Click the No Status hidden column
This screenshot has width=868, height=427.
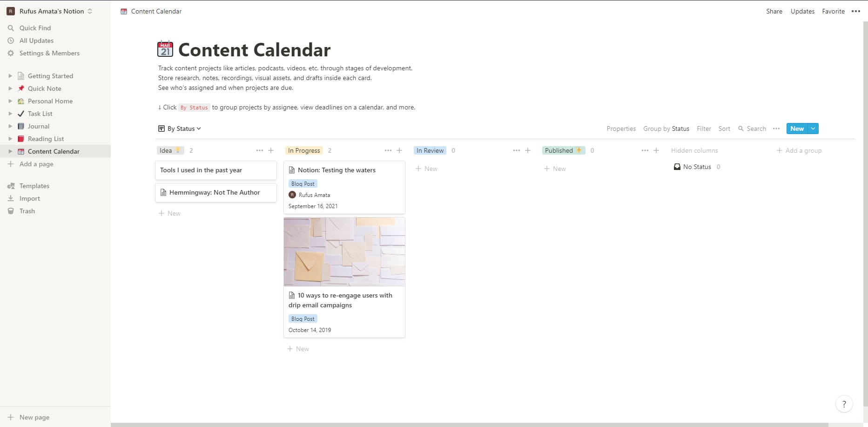coord(697,167)
